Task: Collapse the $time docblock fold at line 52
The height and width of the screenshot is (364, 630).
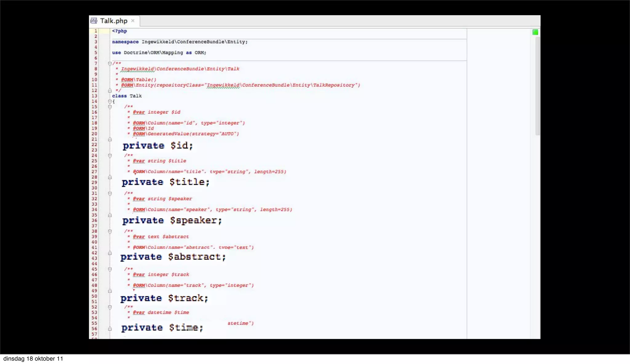Action: [x=110, y=307]
